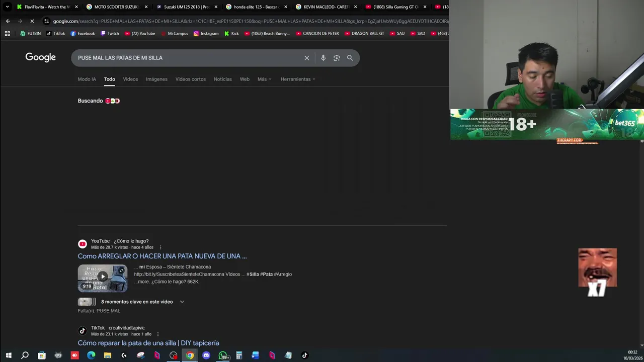This screenshot has height=362, width=644.
Task: Select the Imágenes search tab
Action: click(x=156, y=79)
